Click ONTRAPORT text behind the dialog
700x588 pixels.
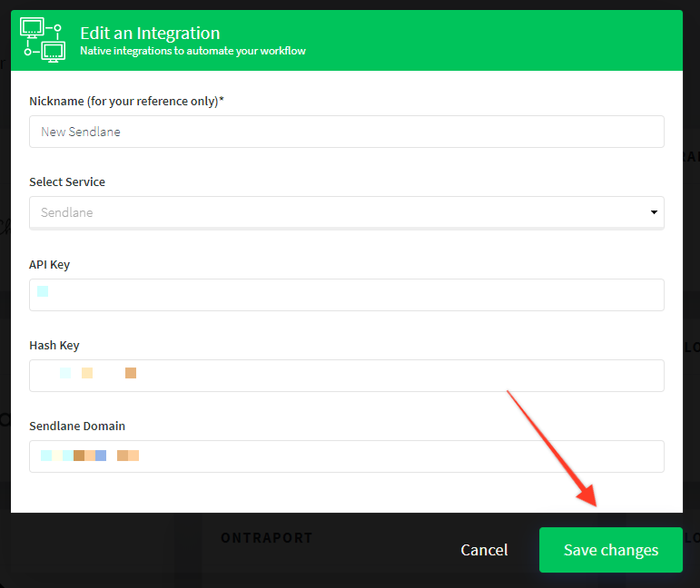(267, 538)
